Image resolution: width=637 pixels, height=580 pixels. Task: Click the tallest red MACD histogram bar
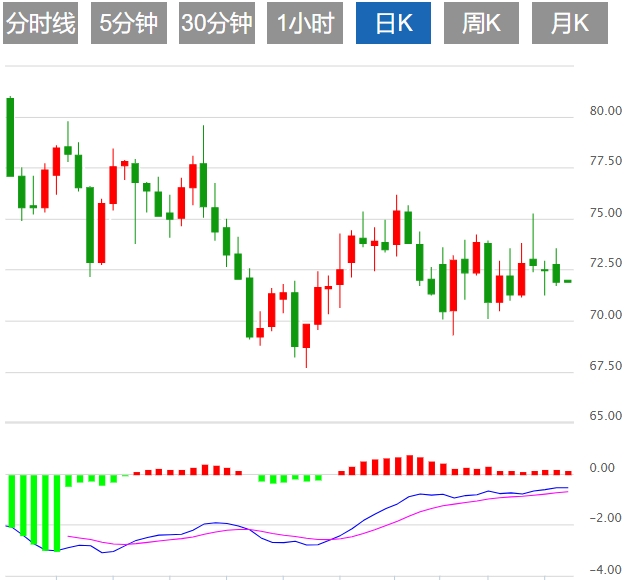pos(409,465)
